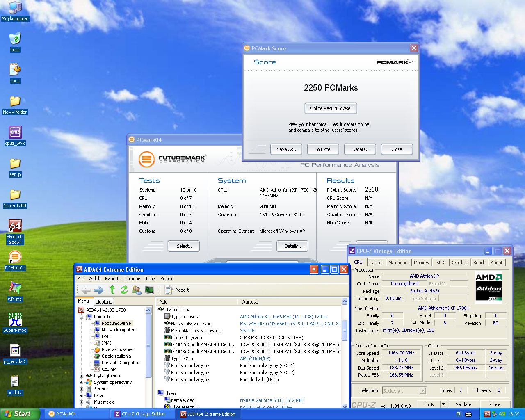
Task: Collapse the Komputer tree node in AIDA64
Action: pos(81,317)
